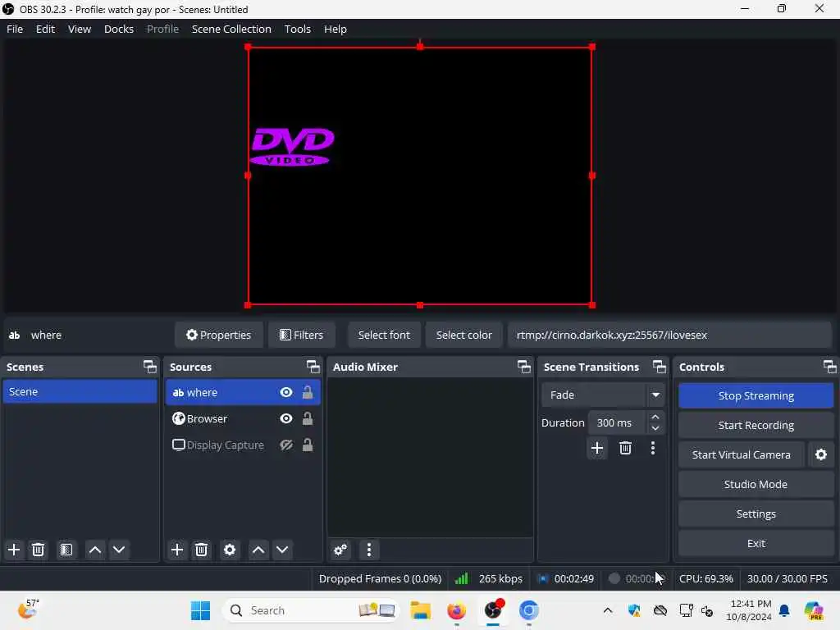Open the Help menu
The width and height of the screenshot is (840, 630).
[335, 29]
